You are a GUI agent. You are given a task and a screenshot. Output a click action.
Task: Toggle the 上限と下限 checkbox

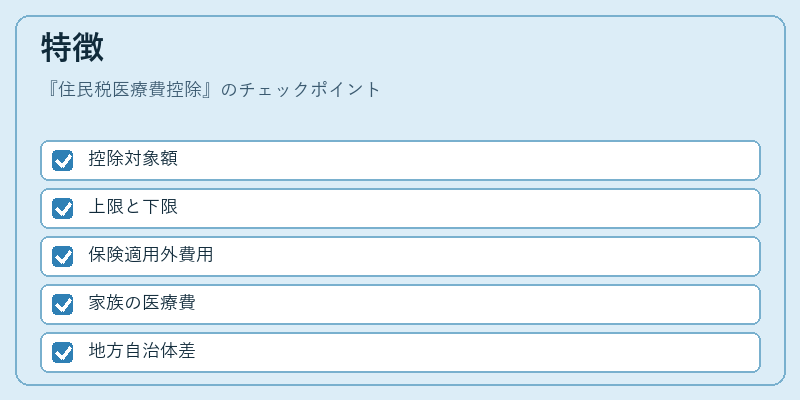(62, 208)
